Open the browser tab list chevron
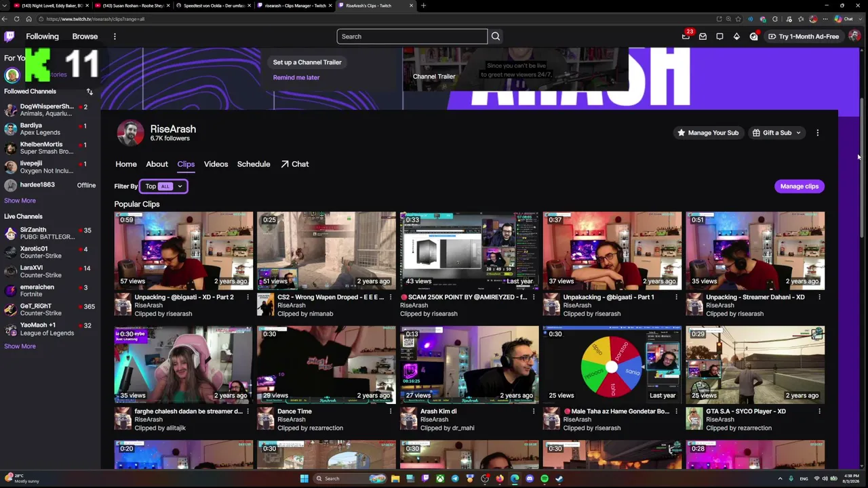The width and height of the screenshot is (868, 488). click(x=5, y=5)
